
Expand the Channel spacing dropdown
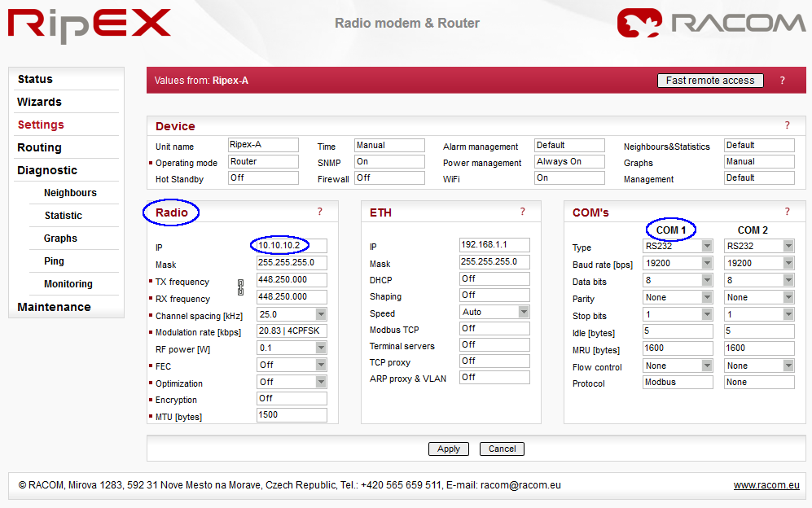321,314
